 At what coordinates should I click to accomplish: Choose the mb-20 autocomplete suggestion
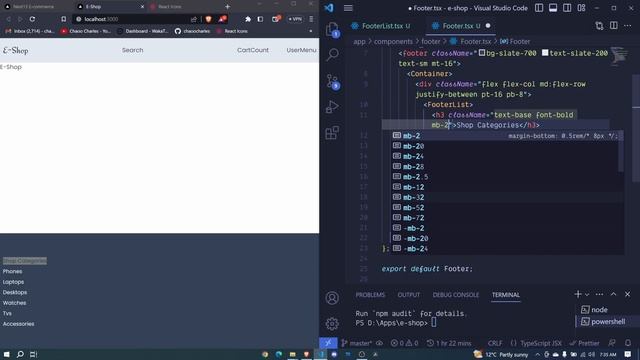(x=507, y=146)
